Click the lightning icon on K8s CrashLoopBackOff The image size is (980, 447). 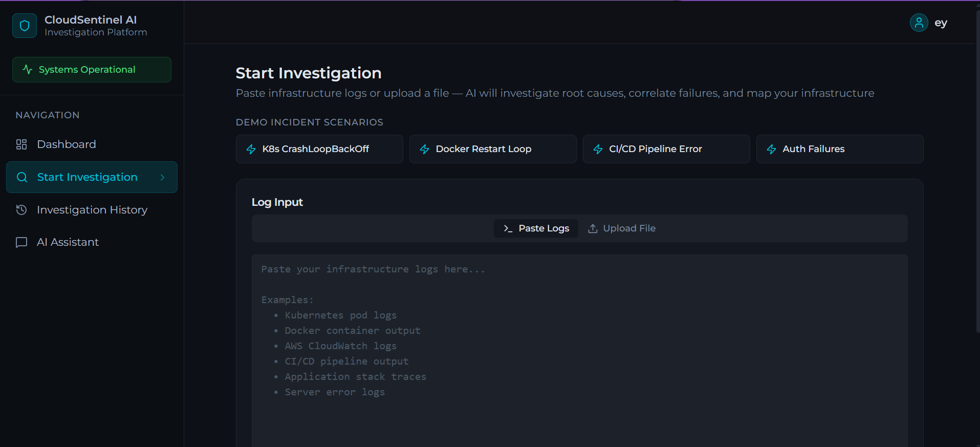click(251, 149)
